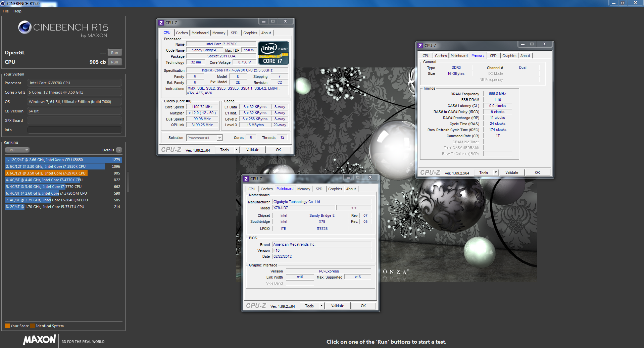Click the Cinebench title bar app icon

(x=3, y=3)
